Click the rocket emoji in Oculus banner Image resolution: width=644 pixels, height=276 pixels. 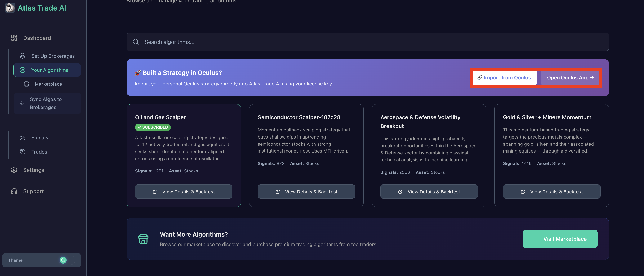[138, 73]
